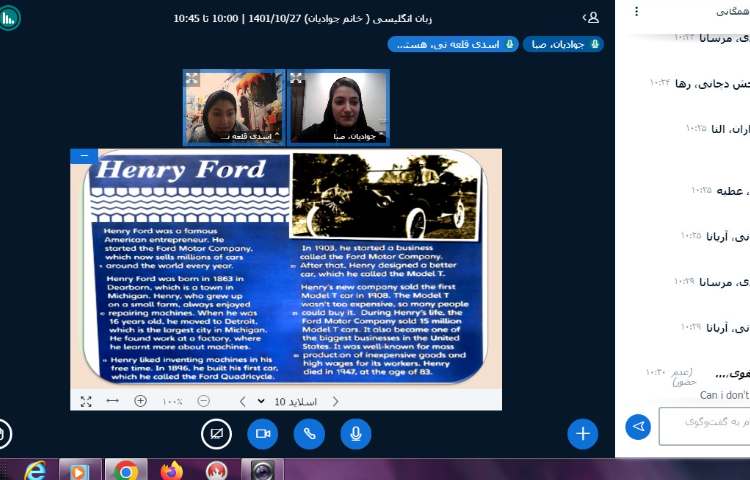Maximize the جوادیان، صبا webcam via its fullscreen icon

[297, 78]
